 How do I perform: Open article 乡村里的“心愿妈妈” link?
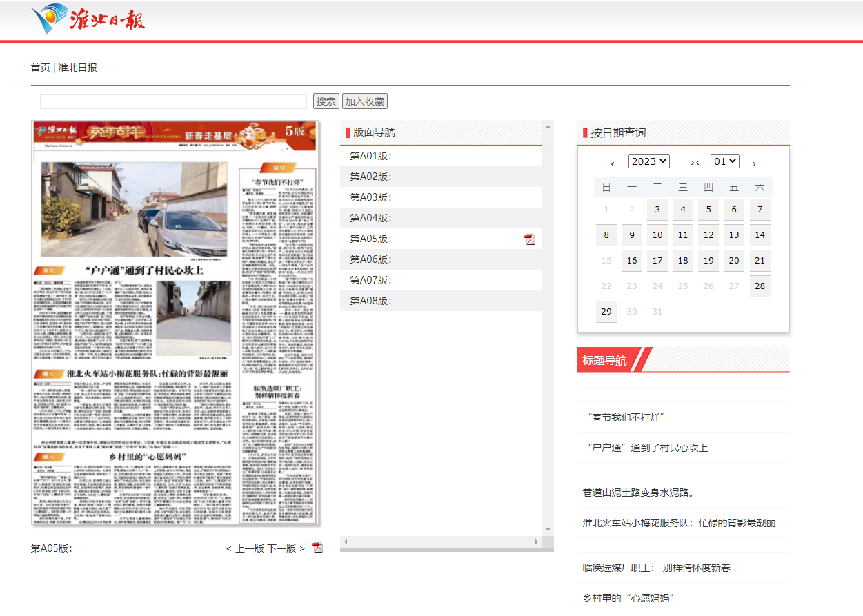click(628, 598)
